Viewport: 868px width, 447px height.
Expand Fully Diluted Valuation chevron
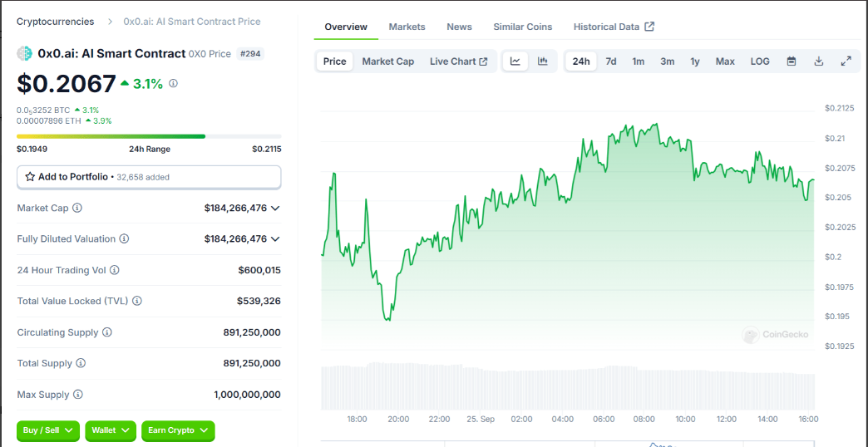click(x=275, y=239)
